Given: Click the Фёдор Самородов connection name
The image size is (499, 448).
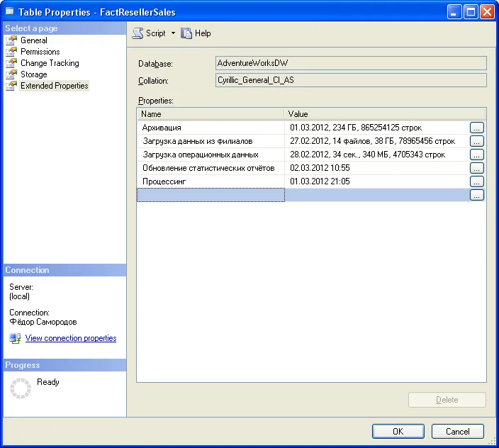Looking at the screenshot, I should tap(43, 322).
